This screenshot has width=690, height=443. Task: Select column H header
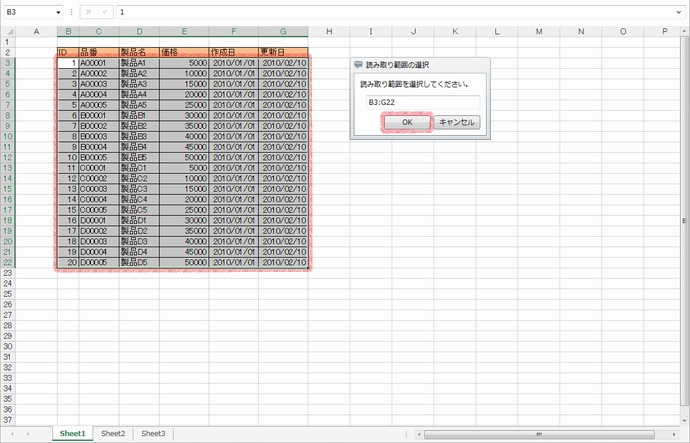329,32
